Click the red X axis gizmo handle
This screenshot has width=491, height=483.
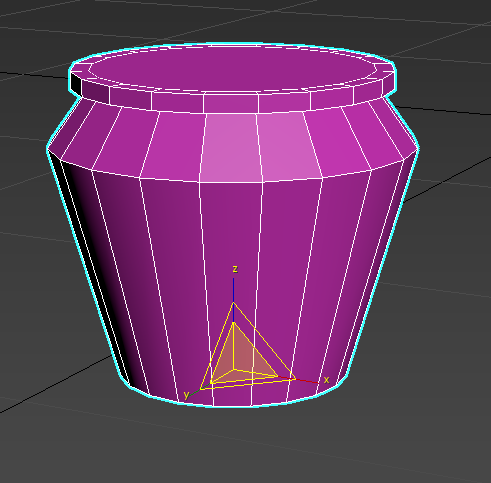307,381
